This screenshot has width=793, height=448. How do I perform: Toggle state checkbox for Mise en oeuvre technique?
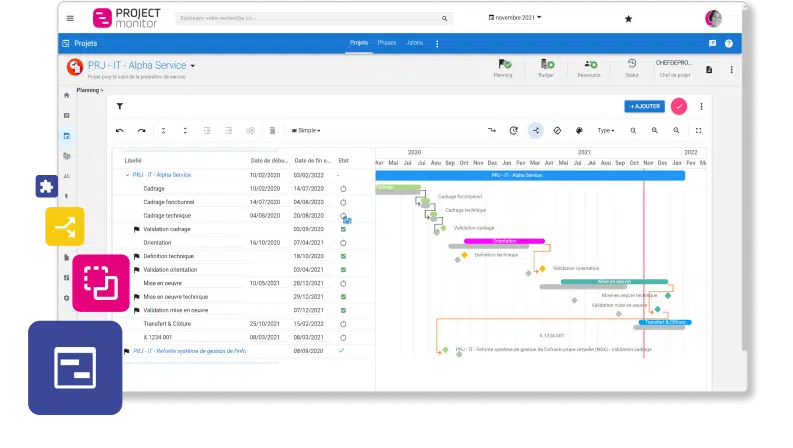pos(343,297)
